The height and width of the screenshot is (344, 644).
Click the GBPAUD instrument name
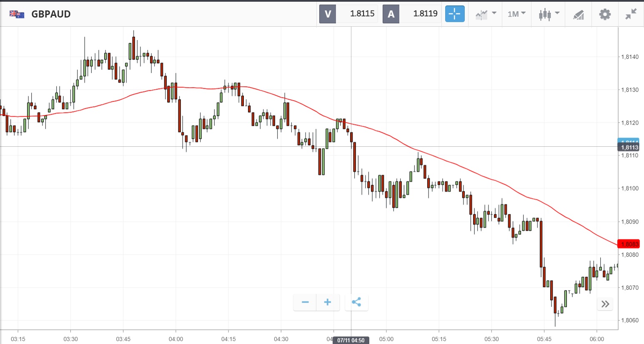tap(51, 14)
